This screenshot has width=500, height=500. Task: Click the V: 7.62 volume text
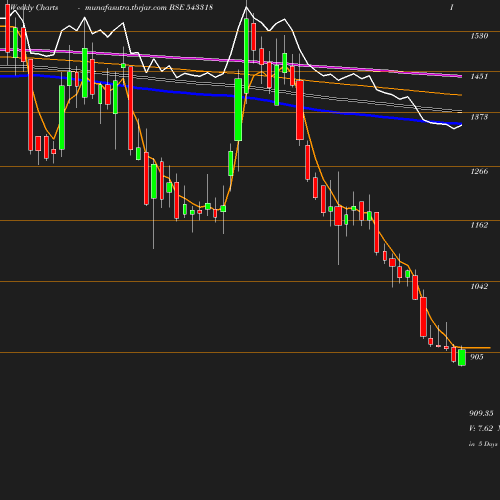[481, 429]
